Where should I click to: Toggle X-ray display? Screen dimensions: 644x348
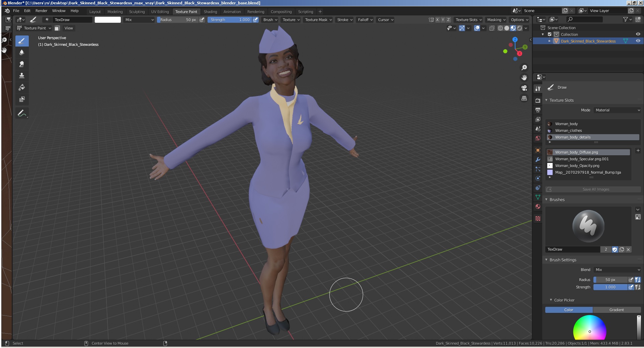(x=492, y=28)
